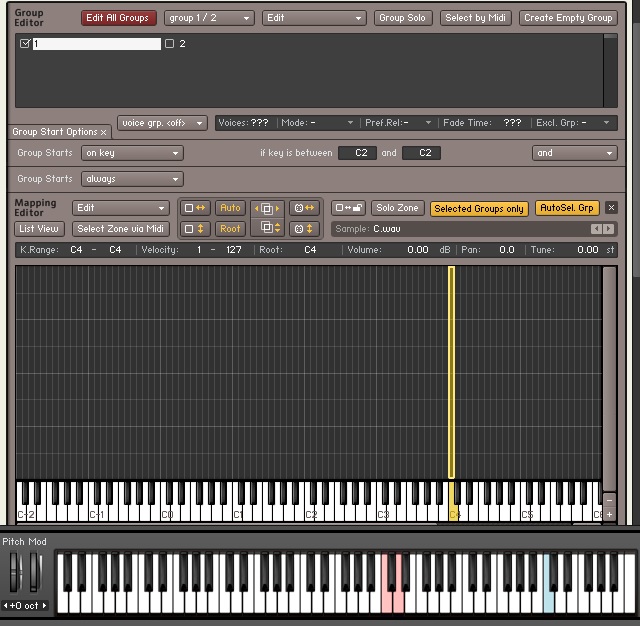
Task: Open the 'and' condition dropdown
Action: (x=575, y=153)
